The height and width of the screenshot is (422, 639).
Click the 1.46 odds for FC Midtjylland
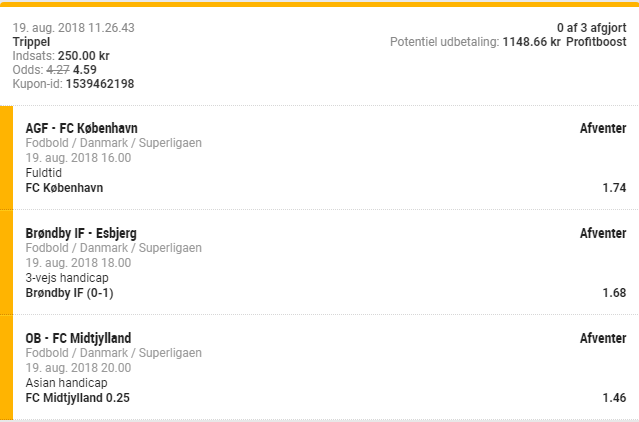click(614, 398)
